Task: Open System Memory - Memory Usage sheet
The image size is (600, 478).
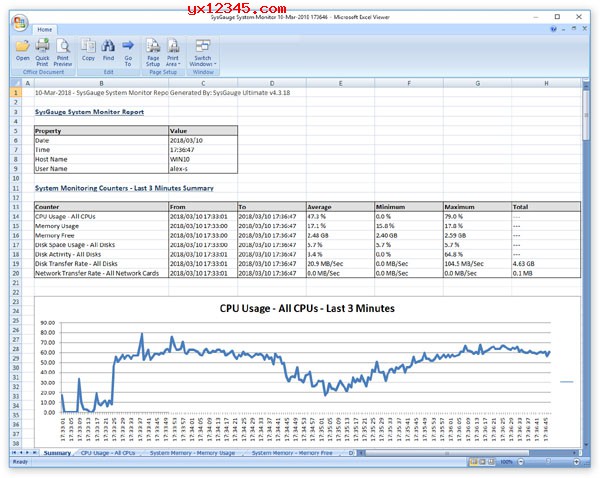Action: (x=192, y=453)
